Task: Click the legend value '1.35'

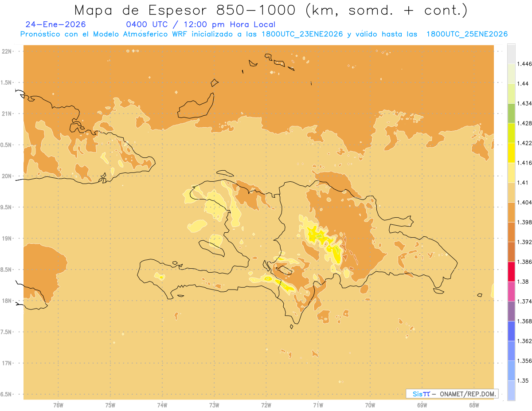Action: click(523, 380)
